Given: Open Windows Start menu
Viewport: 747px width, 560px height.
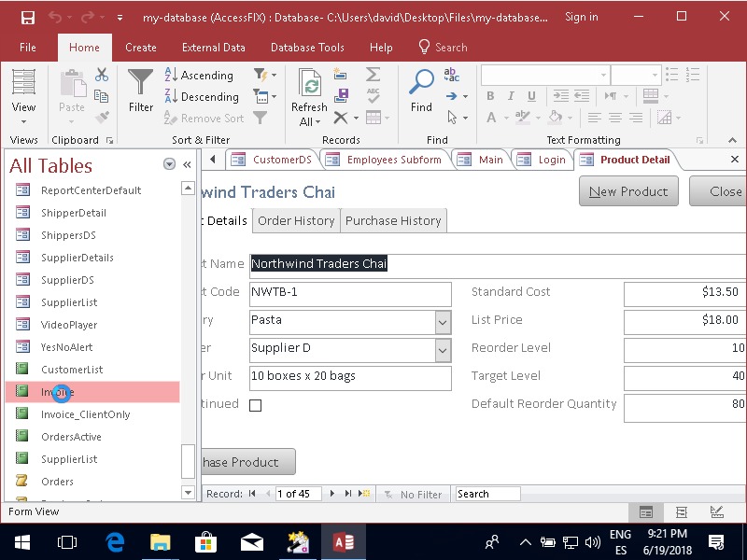Looking at the screenshot, I should [x=21, y=542].
